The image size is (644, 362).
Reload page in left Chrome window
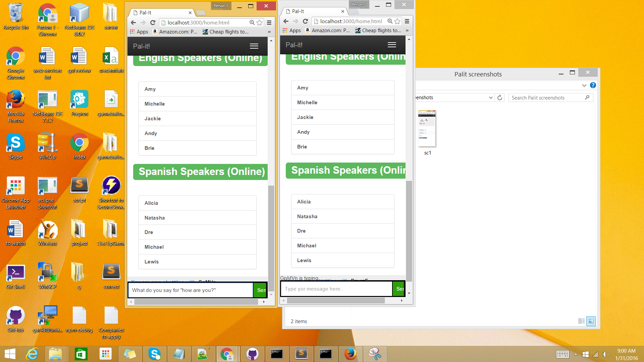[x=153, y=22]
